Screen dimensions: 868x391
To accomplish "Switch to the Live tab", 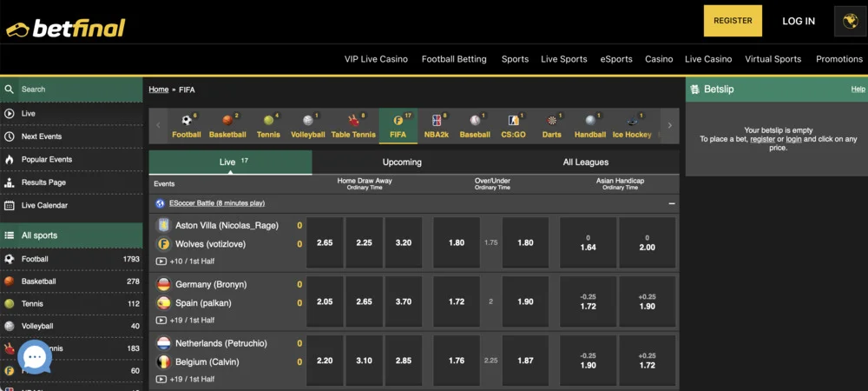I will (x=230, y=162).
